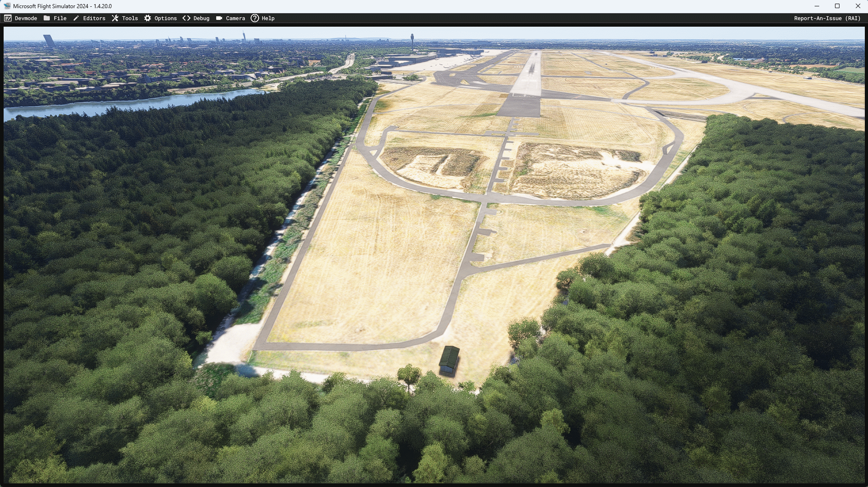Click the question mark icon beside Help
This screenshot has width=868, height=487.
pyautogui.click(x=254, y=18)
